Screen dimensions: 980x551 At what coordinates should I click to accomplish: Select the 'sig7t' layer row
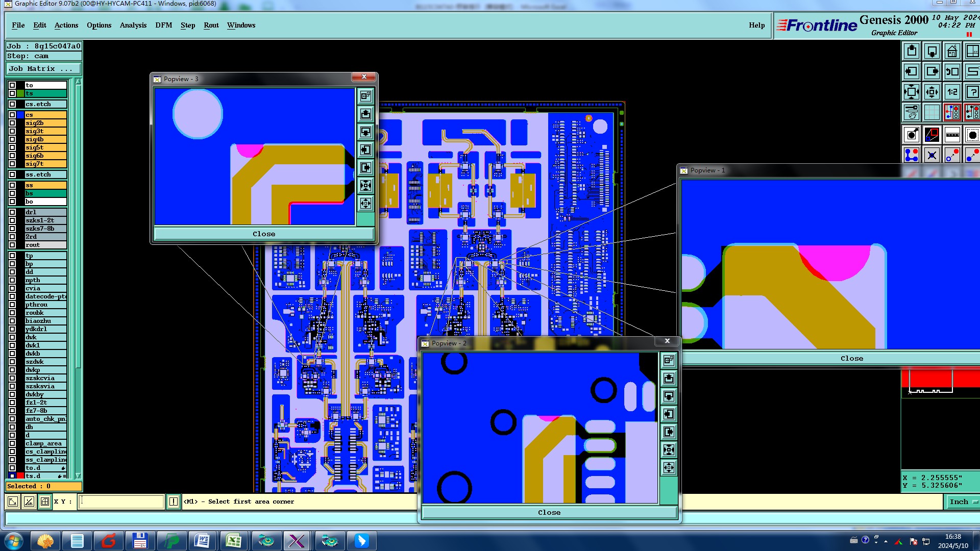(46, 164)
